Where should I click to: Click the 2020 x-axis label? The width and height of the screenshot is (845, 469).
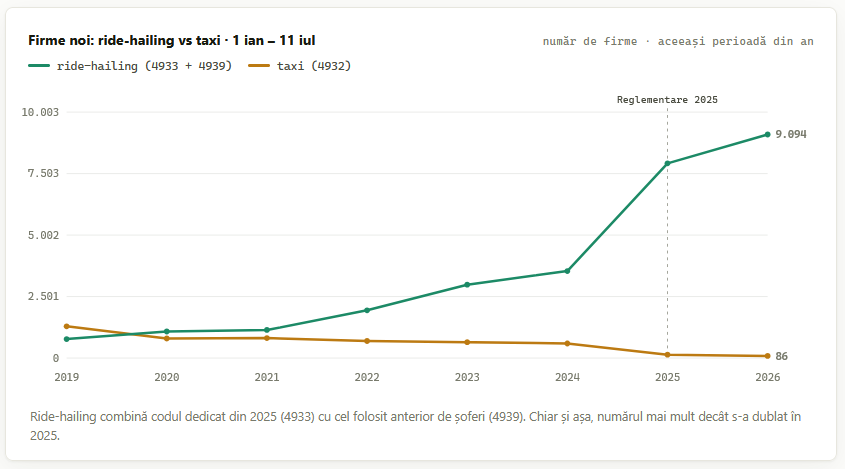tap(167, 377)
